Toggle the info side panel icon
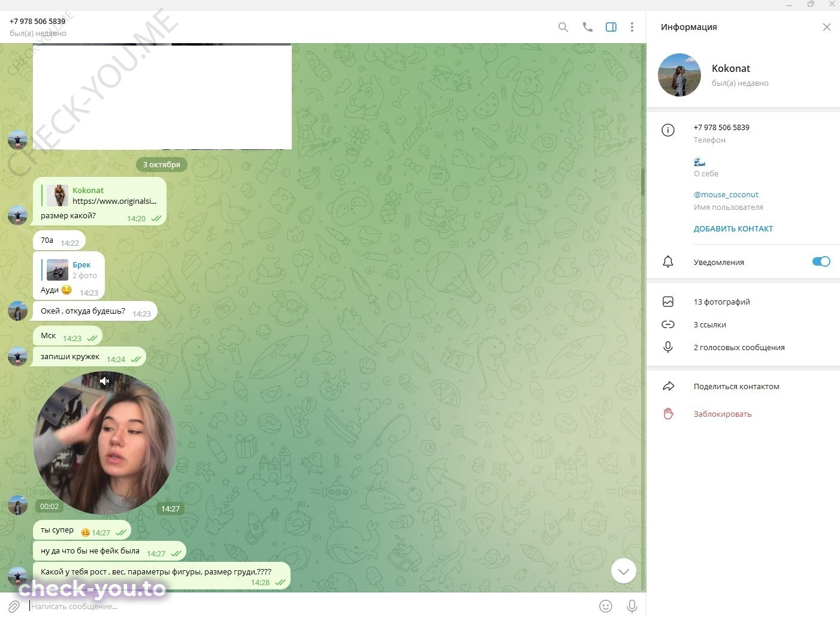This screenshot has height=617, width=840. (611, 27)
